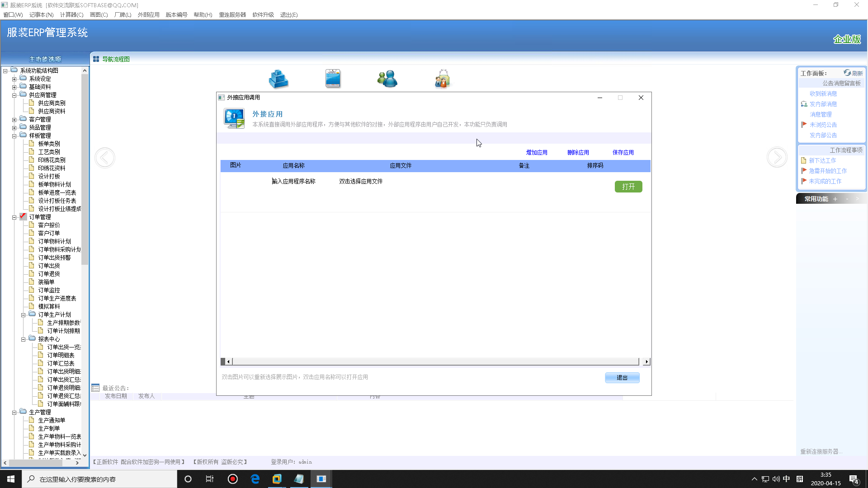Click the 退出 button in dialog
The width and height of the screenshot is (868, 488).
pyautogui.click(x=622, y=378)
